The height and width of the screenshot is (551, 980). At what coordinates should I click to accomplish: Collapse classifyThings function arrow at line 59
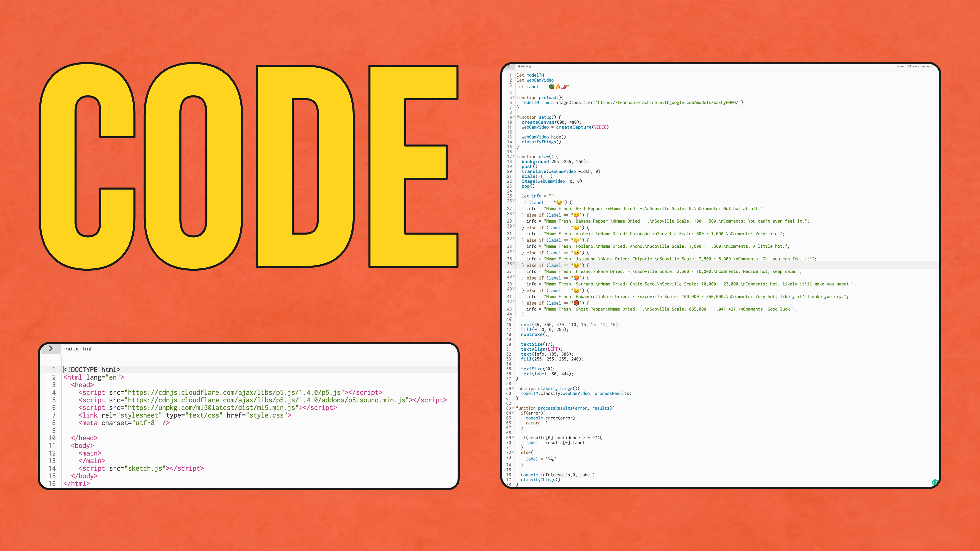[x=513, y=388]
